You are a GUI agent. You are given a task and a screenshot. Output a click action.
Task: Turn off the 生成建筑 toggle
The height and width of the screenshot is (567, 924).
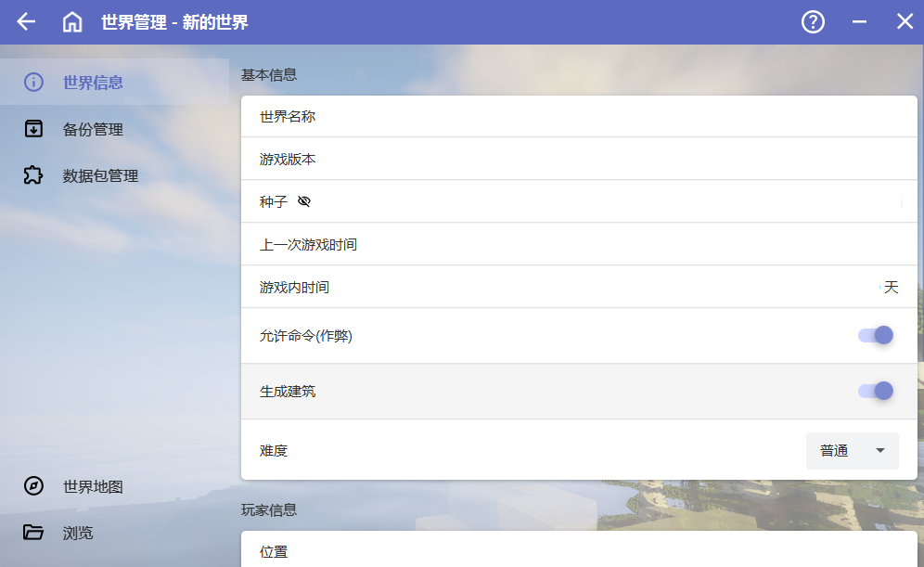click(x=875, y=391)
